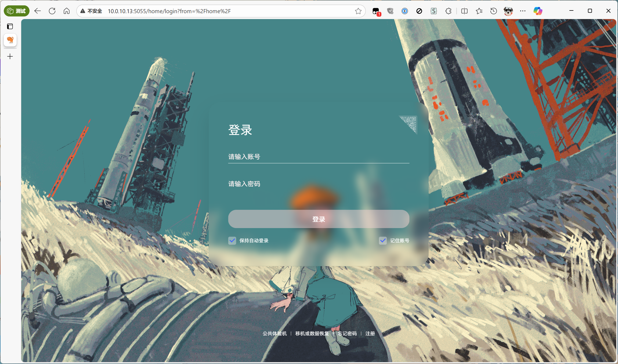
Task: Select the 测试 browser tab
Action: [x=16, y=11]
